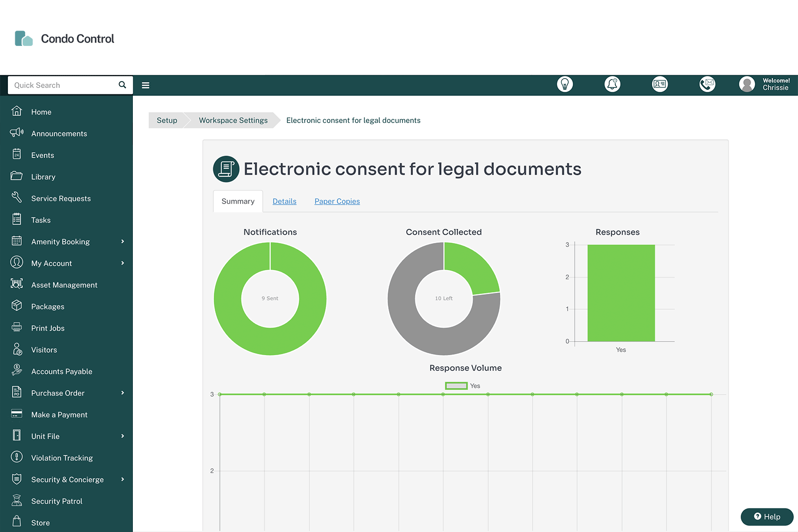Click the electronic consent scroll icon by title

point(226,169)
